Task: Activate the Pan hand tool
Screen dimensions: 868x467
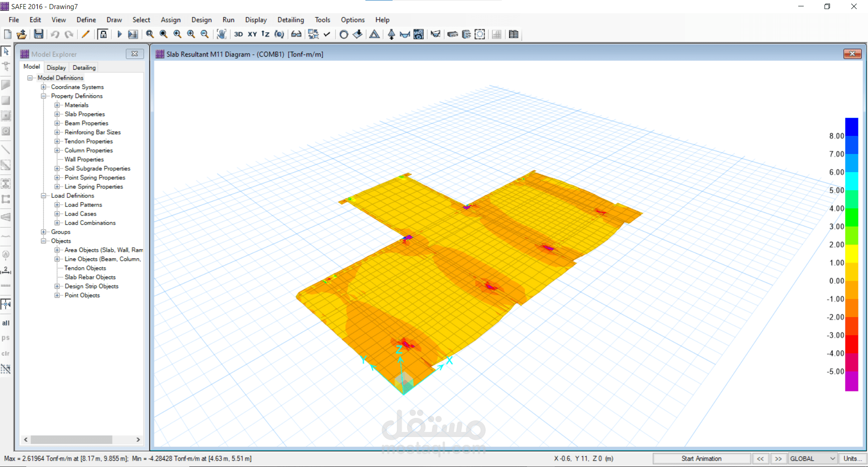Action: [x=221, y=34]
